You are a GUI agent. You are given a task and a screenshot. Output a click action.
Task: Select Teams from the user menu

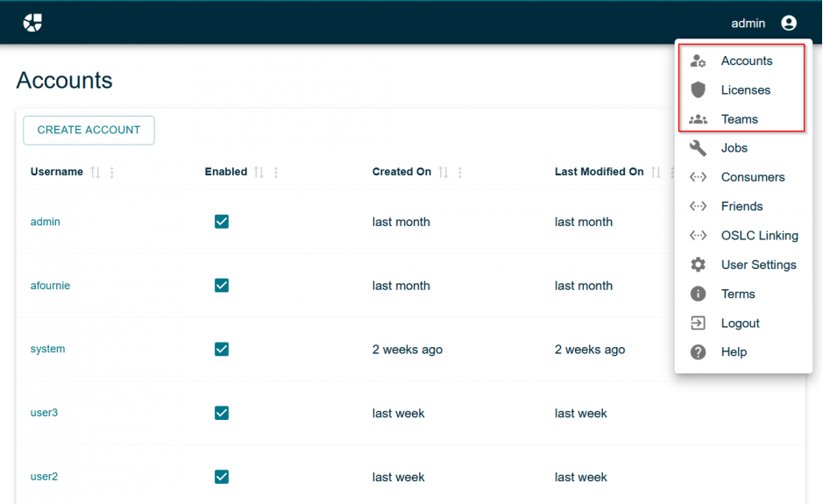pyautogui.click(x=739, y=119)
